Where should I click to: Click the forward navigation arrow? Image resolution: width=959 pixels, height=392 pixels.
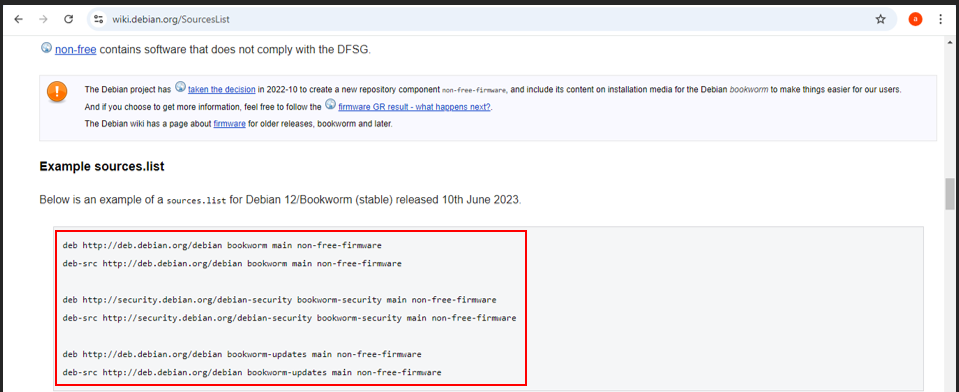pos(43,20)
